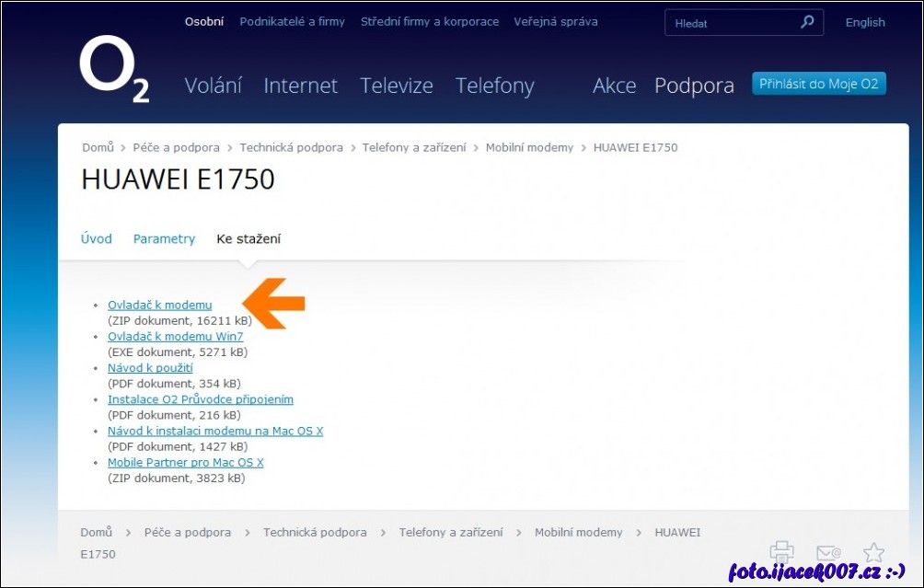Select the Ke stažení tab

249,237
